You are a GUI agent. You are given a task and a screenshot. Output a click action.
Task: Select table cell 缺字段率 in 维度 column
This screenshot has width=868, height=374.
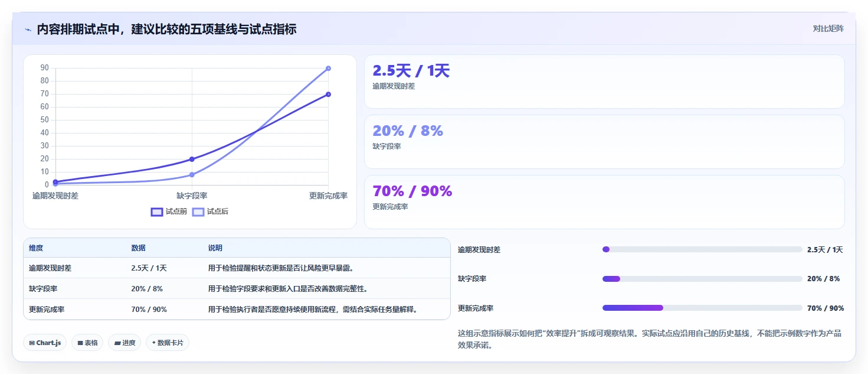pyautogui.click(x=43, y=289)
